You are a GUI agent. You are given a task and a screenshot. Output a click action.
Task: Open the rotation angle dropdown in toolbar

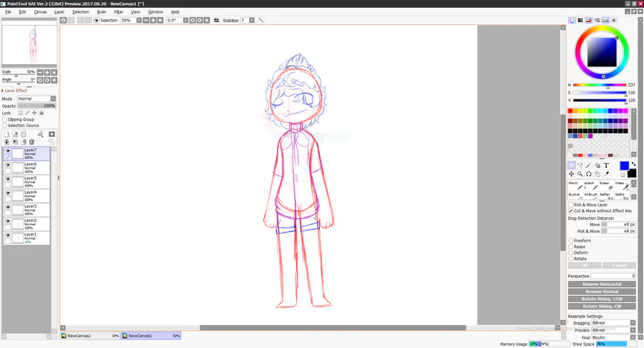point(185,20)
